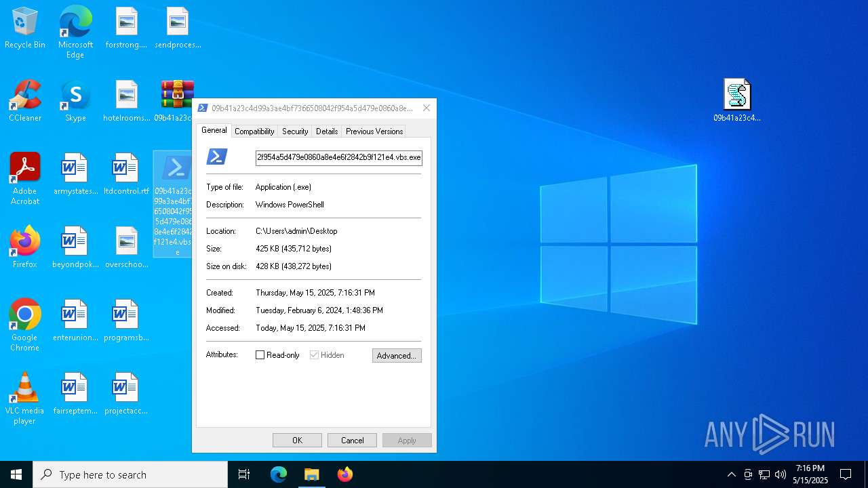This screenshot has width=868, height=488.
Task: Enable the Read-only attribute checkbox
Action: point(260,355)
